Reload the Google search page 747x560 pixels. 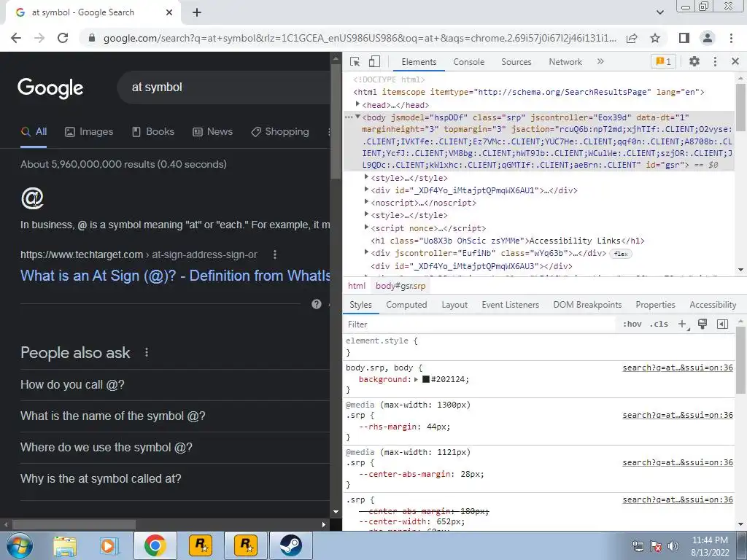(x=63, y=38)
